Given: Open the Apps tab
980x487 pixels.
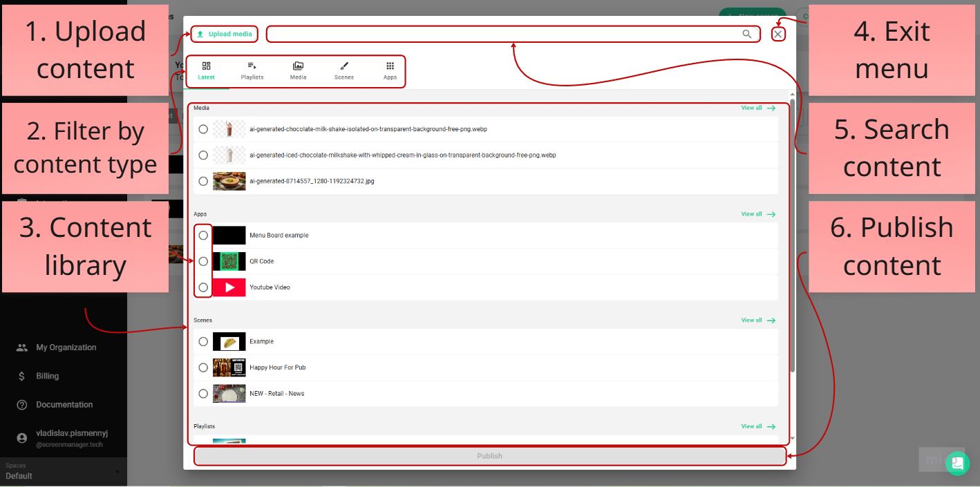Looking at the screenshot, I should [x=390, y=71].
